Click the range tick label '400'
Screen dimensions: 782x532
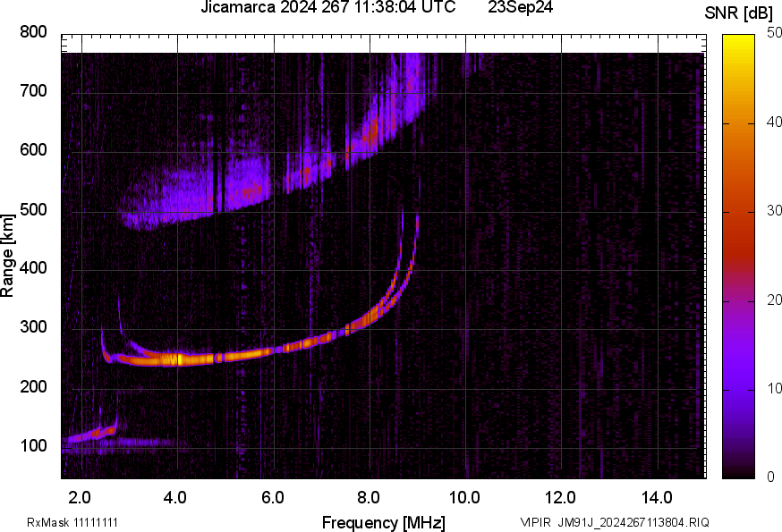[x=33, y=268]
